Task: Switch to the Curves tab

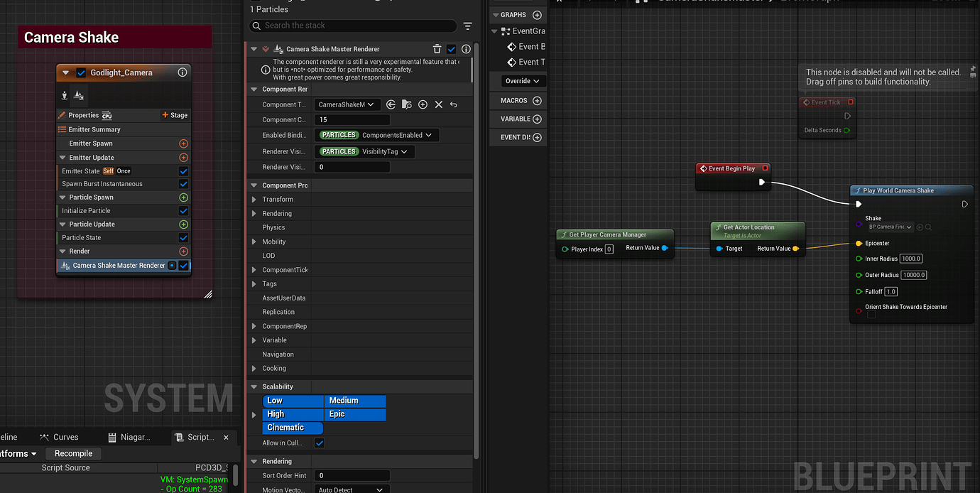Action: (60, 438)
